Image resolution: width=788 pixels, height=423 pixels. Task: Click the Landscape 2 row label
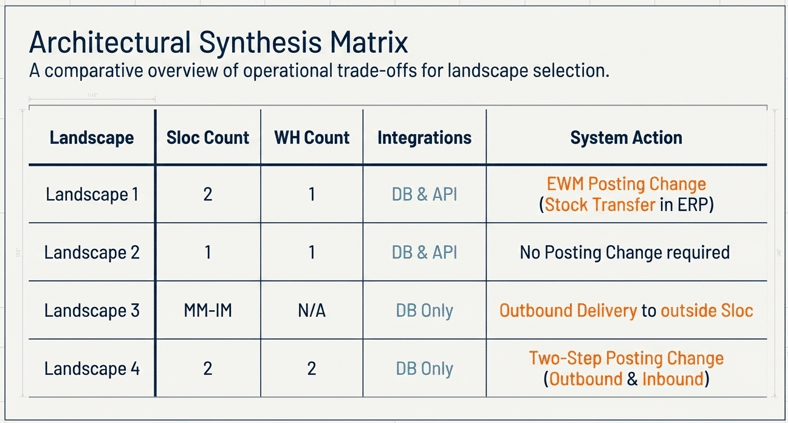[92, 252]
